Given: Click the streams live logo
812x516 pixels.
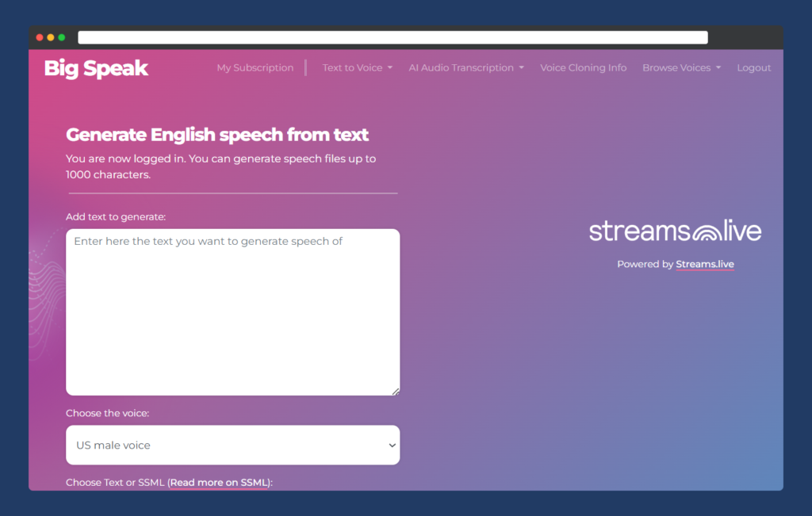Looking at the screenshot, I should click(x=676, y=231).
